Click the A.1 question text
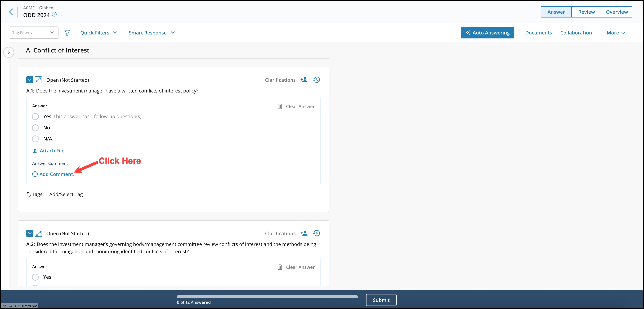Viewport: 644px width, 309px height. tap(112, 91)
